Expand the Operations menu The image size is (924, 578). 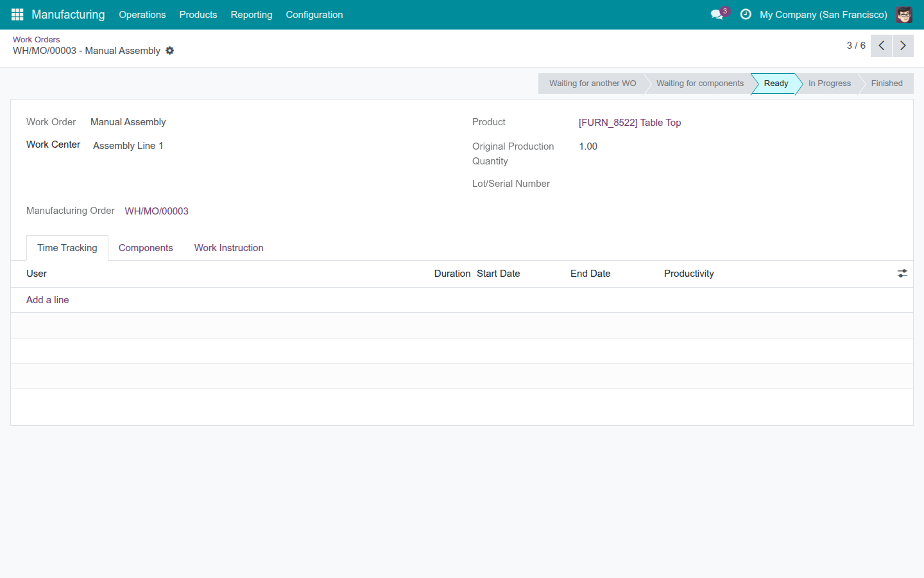(142, 15)
